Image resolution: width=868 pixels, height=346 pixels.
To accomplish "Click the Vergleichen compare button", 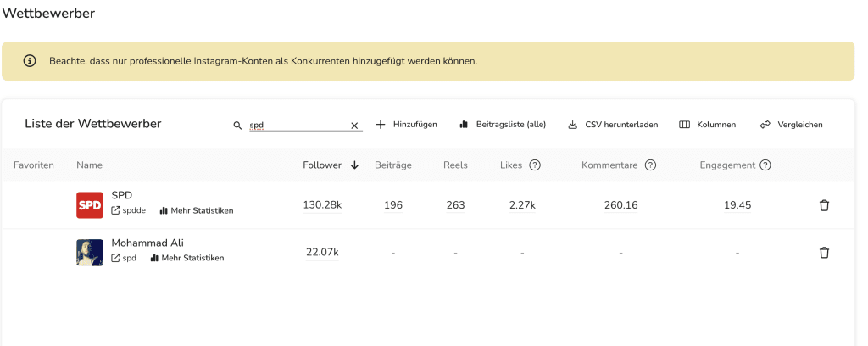I will (x=791, y=125).
